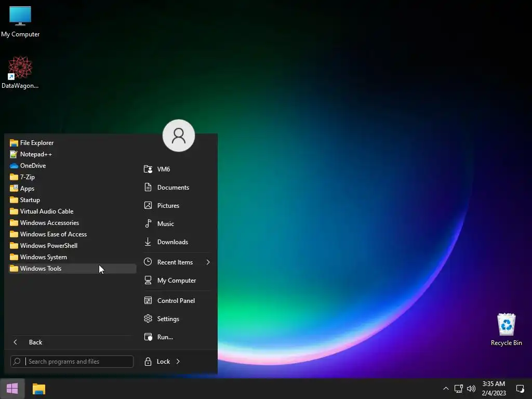Click the user account avatar picture

point(179,136)
